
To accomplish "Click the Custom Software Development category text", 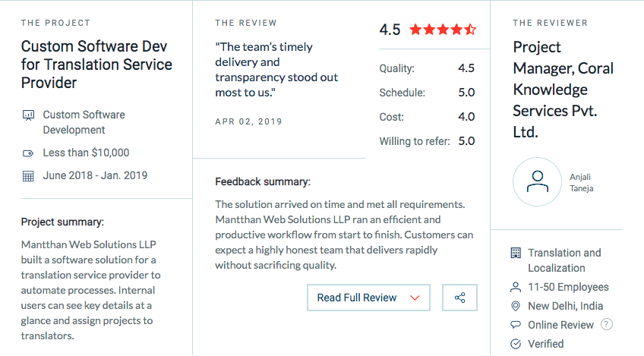I will pos(84,122).
